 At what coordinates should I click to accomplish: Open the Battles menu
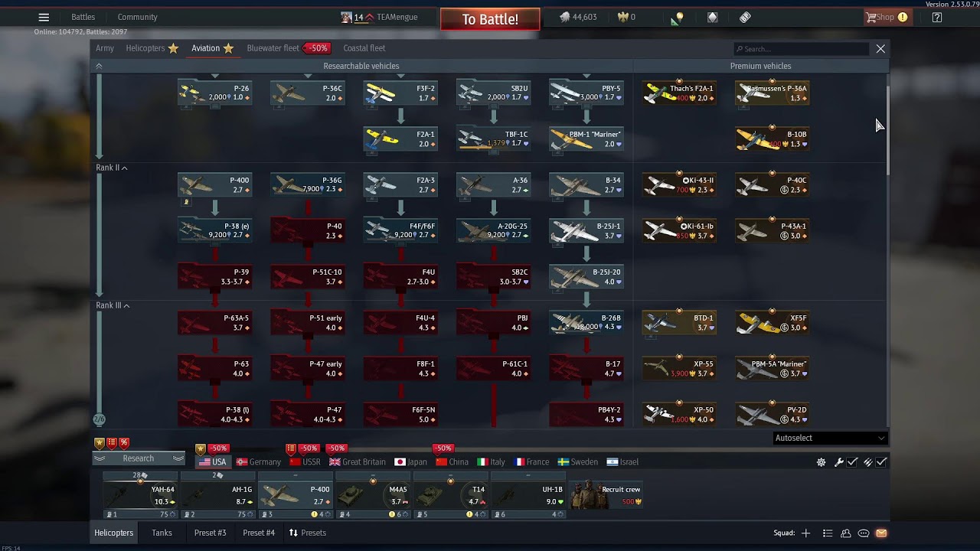83,17
